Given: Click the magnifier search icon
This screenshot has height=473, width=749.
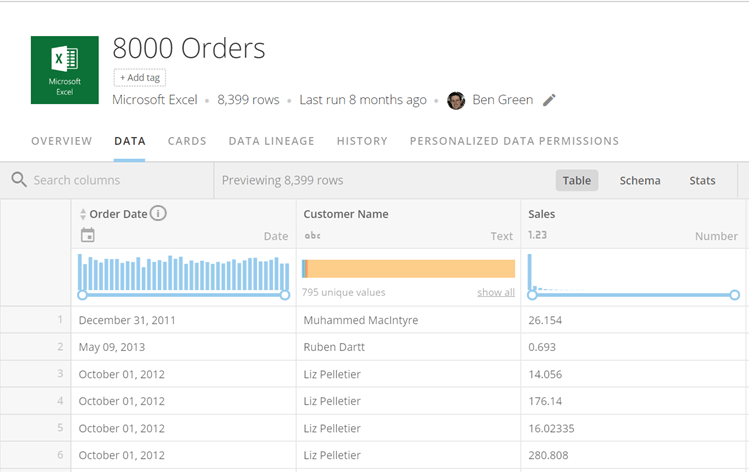Looking at the screenshot, I should [19, 180].
